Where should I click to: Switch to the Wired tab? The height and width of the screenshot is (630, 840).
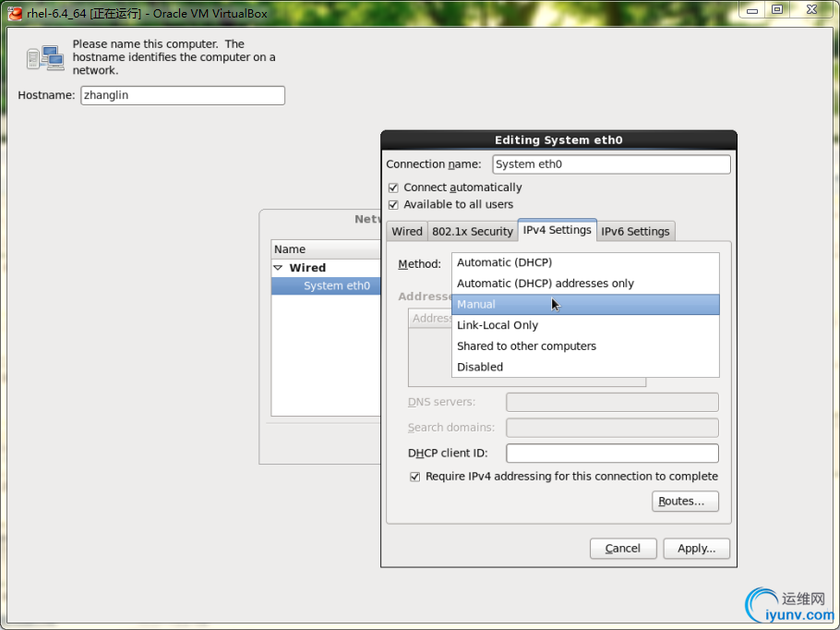pyautogui.click(x=407, y=232)
